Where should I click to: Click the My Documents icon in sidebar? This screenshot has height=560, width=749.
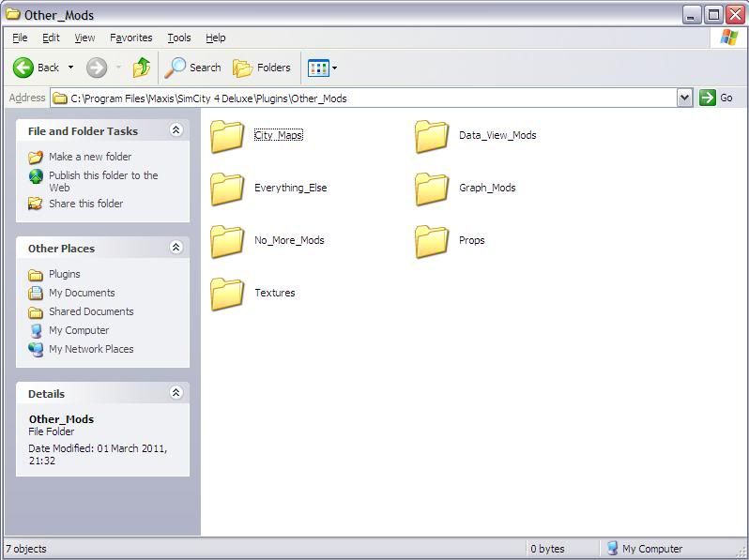pyautogui.click(x=36, y=293)
